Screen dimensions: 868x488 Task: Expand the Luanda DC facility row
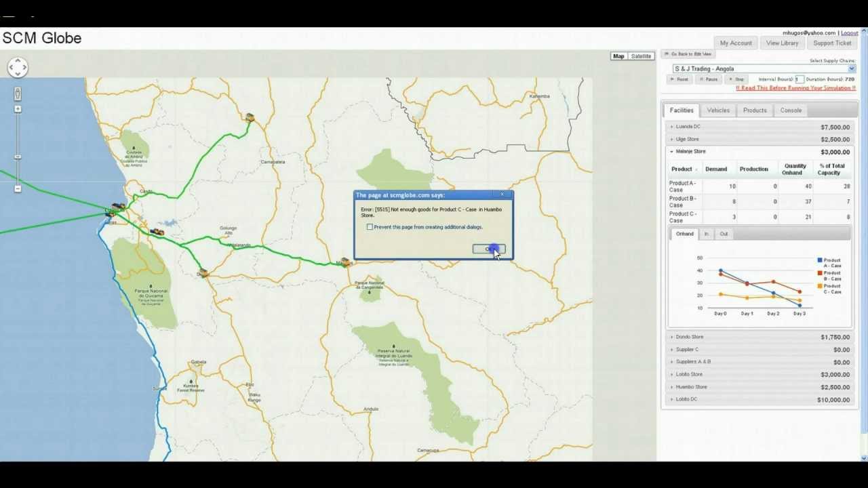coord(759,127)
